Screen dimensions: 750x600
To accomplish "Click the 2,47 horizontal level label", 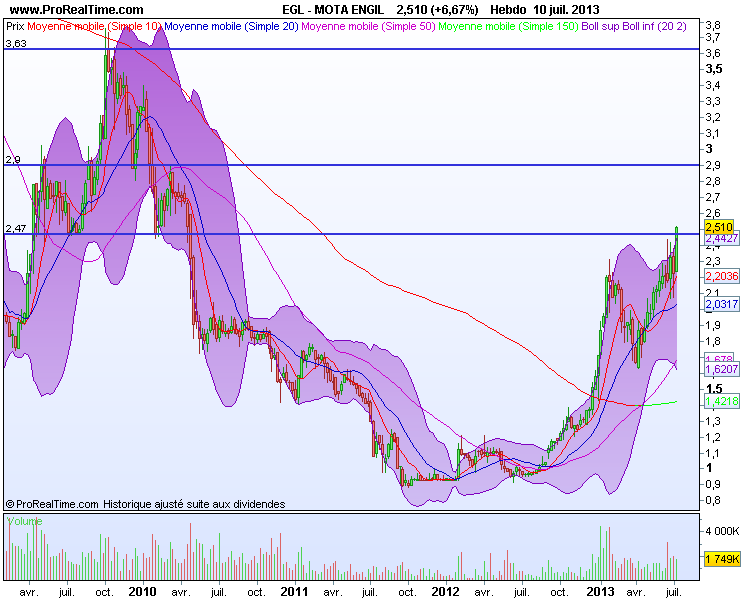I will tap(16, 229).
